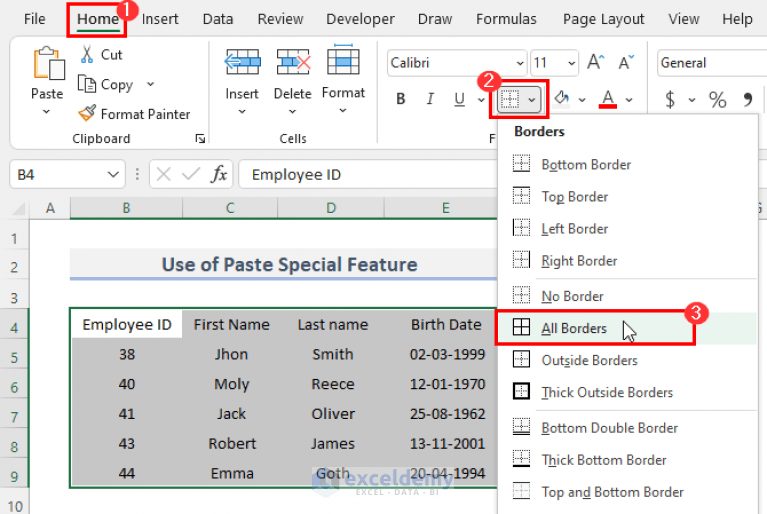Image resolution: width=767 pixels, height=514 pixels.
Task: Open the Font Color dropdown arrow
Action: pos(629,100)
